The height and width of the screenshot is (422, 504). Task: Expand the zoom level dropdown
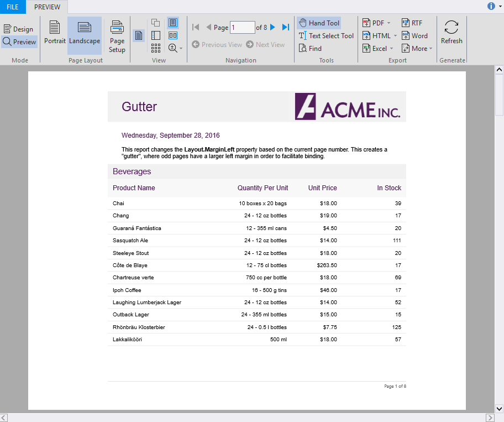pyautogui.click(x=181, y=49)
